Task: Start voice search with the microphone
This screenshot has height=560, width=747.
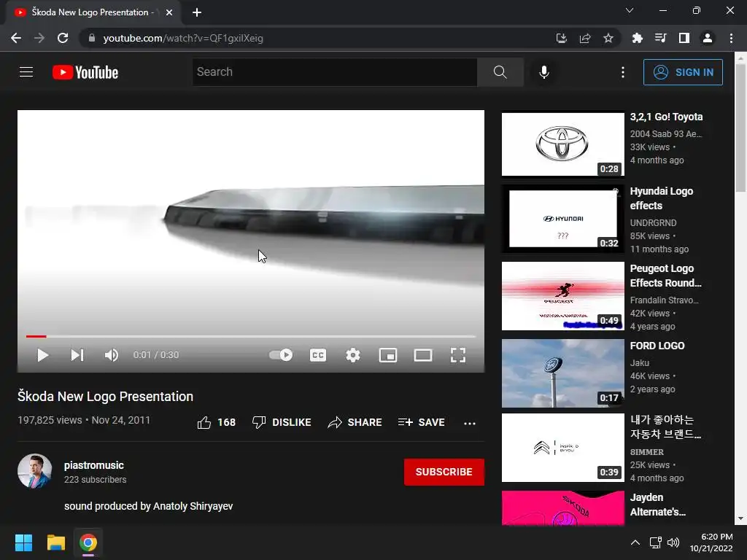Action: [544, 72]
